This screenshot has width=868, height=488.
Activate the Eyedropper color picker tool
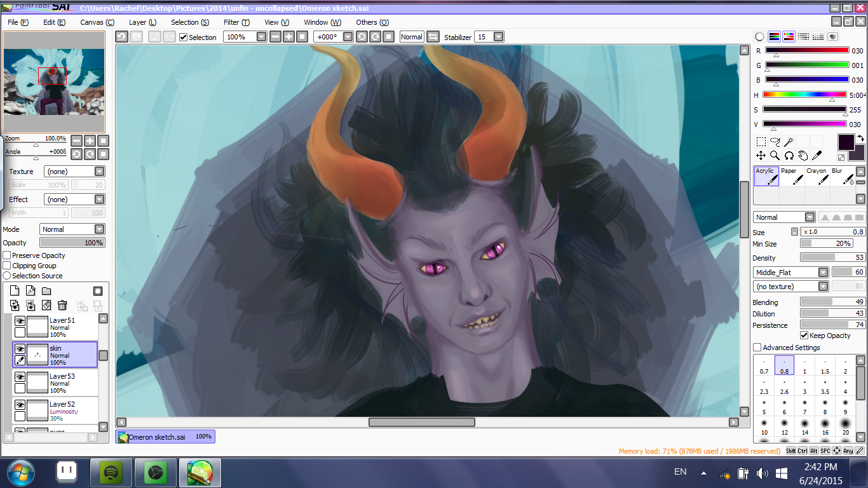[x=817, y=155]
